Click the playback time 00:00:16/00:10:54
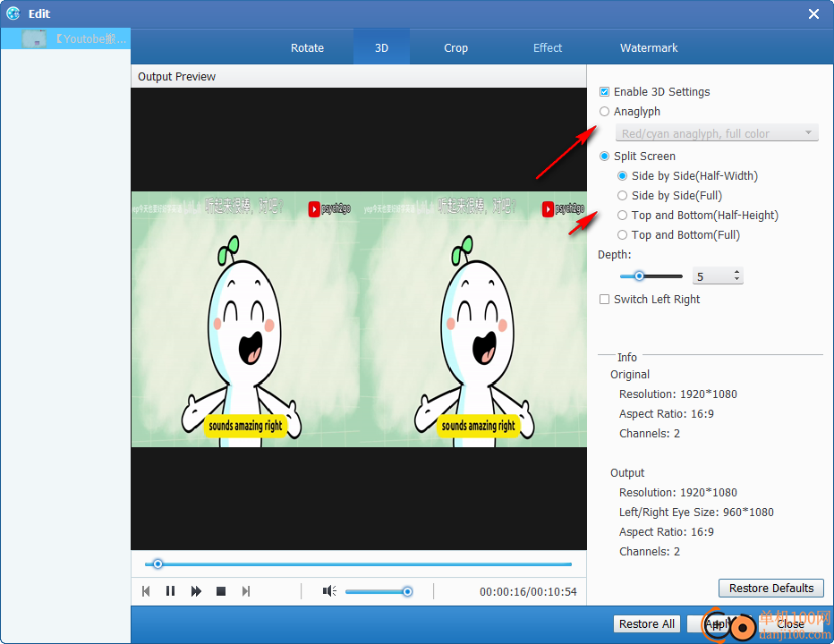 tap(528, 592)
